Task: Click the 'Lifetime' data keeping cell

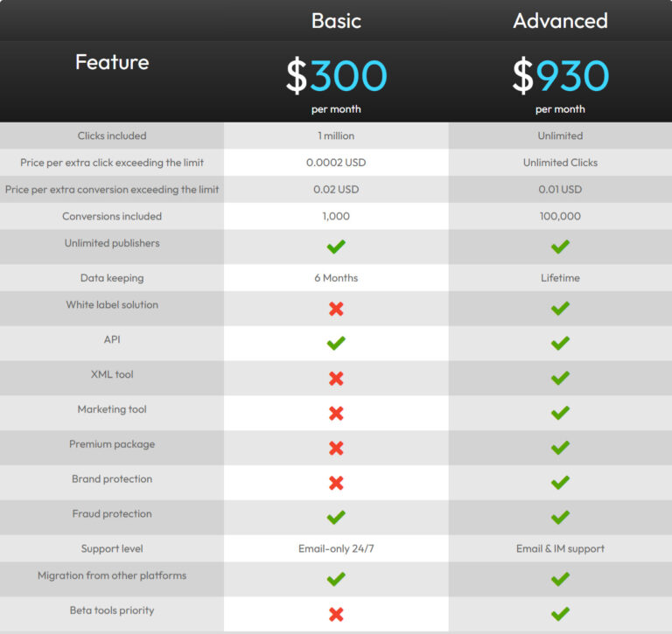Action: (560, 278)
